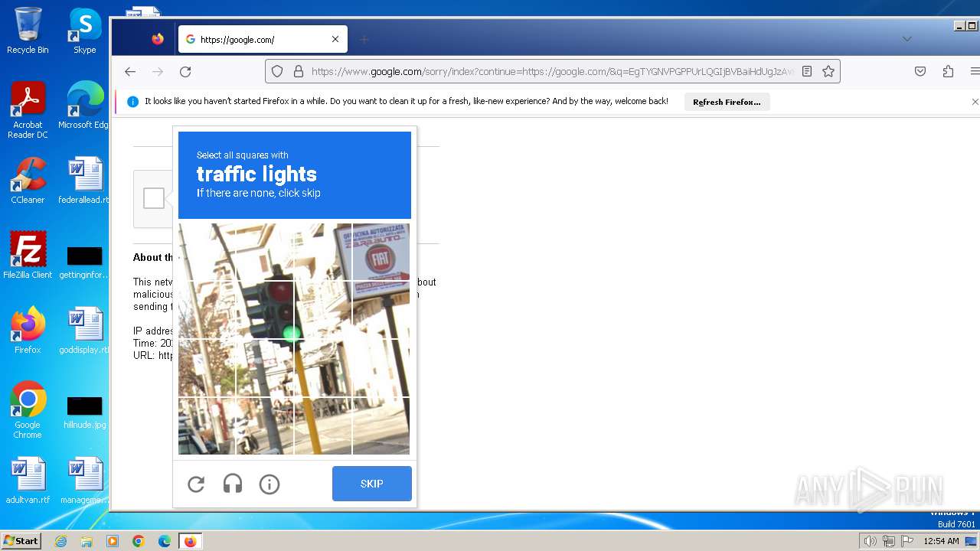Launch Firefox from desktop shortcut
This screenshot has width=980, height=551.
pyautogui.click(x=28, y=331)
